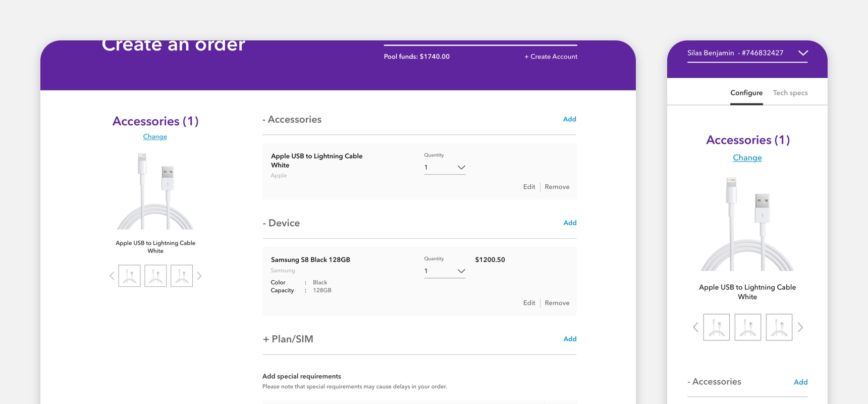
Task: Go to next image in mobile carousel
Action: click(x=800, y=327)
